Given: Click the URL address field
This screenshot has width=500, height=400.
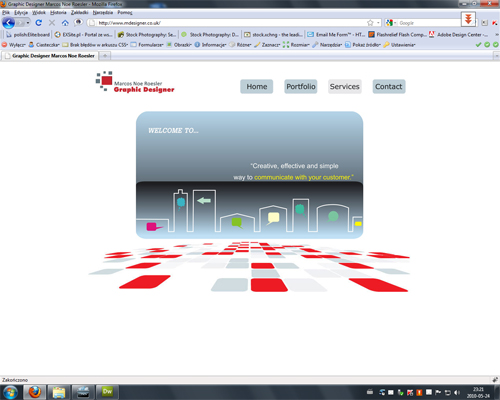Looking at the screenshot, I should 230,23.
